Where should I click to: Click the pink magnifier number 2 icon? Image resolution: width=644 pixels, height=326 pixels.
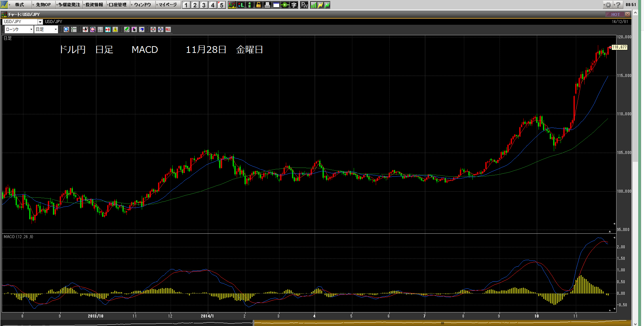click(93, 30)
